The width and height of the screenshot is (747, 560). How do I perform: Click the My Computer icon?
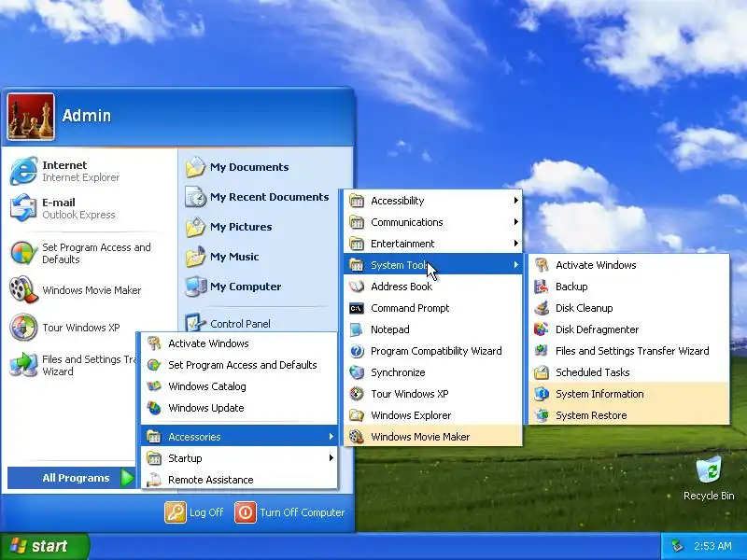[x=195, y=287]
